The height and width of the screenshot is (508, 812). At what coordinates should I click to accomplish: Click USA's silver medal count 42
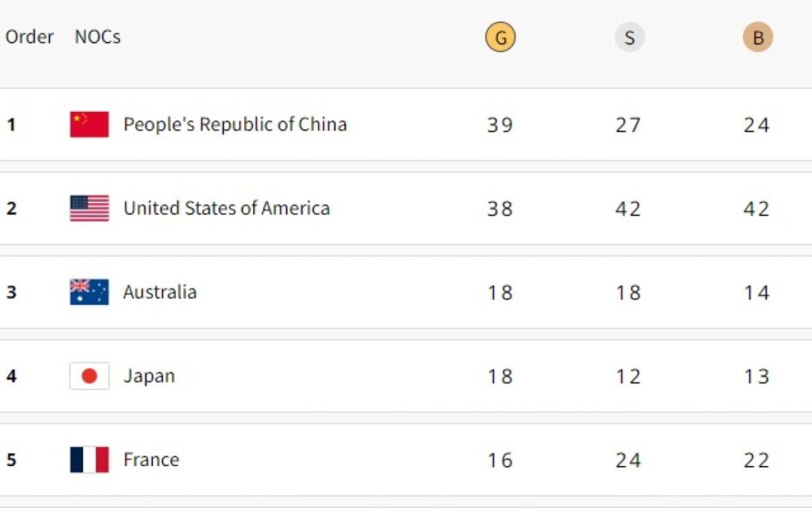tap(628, 209)
